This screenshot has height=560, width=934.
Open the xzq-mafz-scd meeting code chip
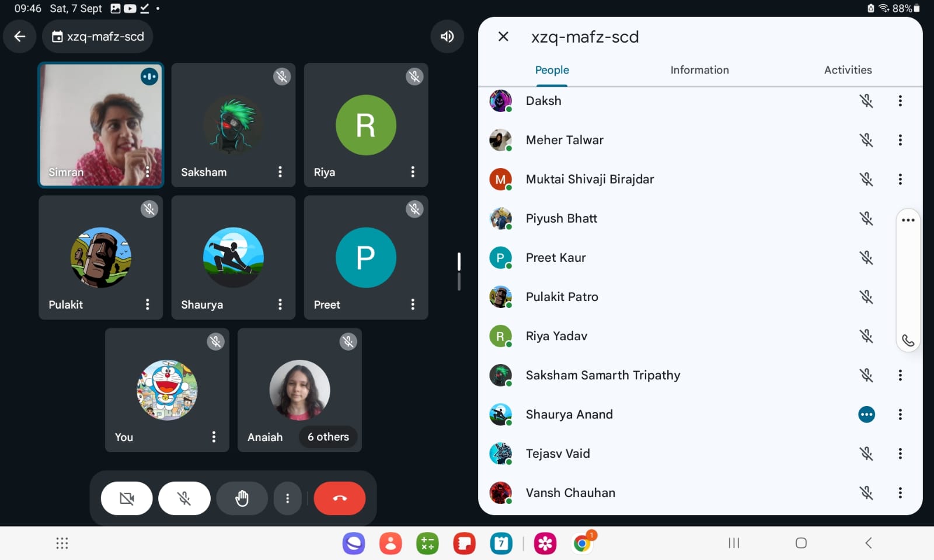click(97, 37)
